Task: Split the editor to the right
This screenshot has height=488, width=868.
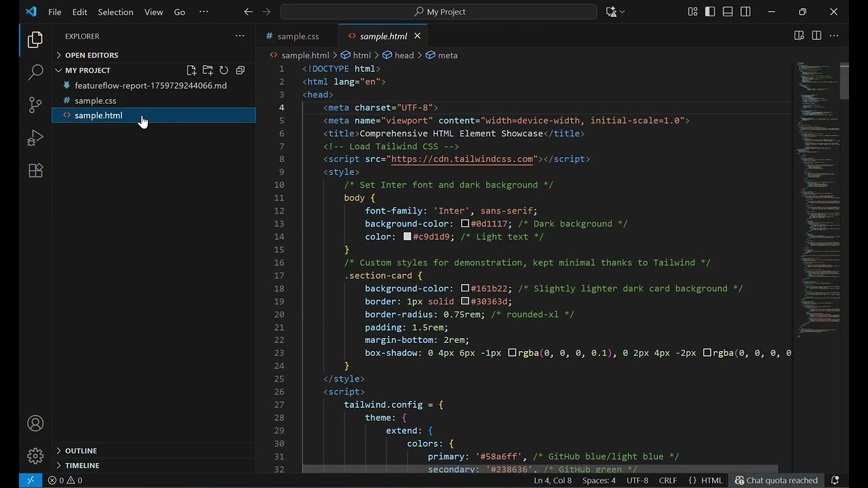Action: 816,36
